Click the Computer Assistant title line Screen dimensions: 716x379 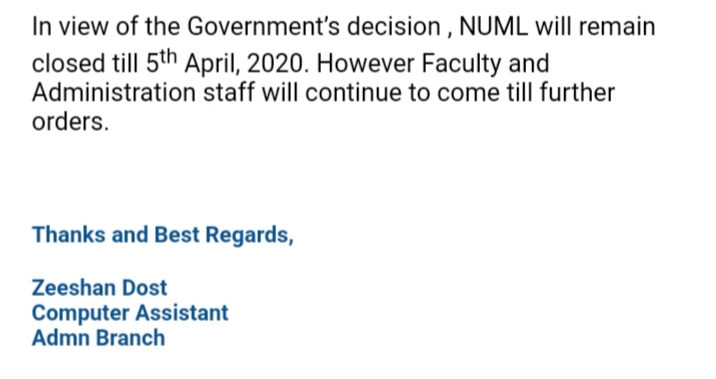pos(130,313)
